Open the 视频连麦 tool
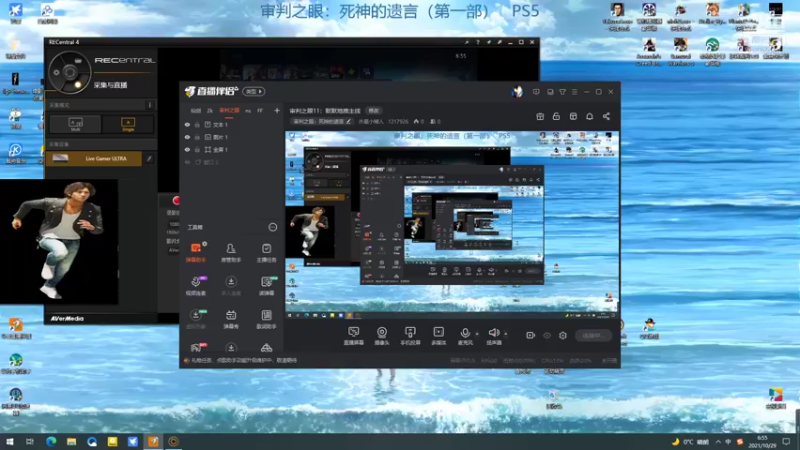The height and width of the screenshot is (450, 800). point(196,286)
